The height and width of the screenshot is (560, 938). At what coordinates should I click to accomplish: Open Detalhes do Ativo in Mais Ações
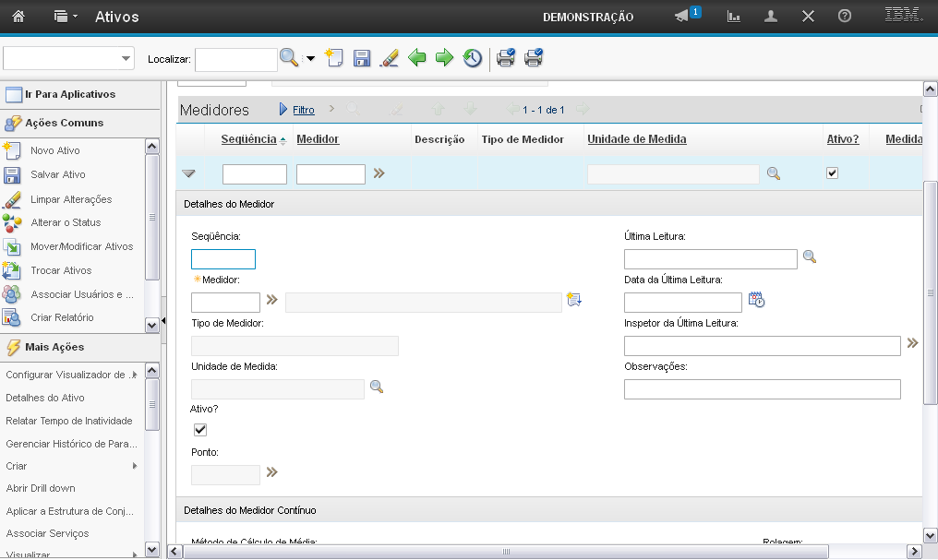[45, 398]
